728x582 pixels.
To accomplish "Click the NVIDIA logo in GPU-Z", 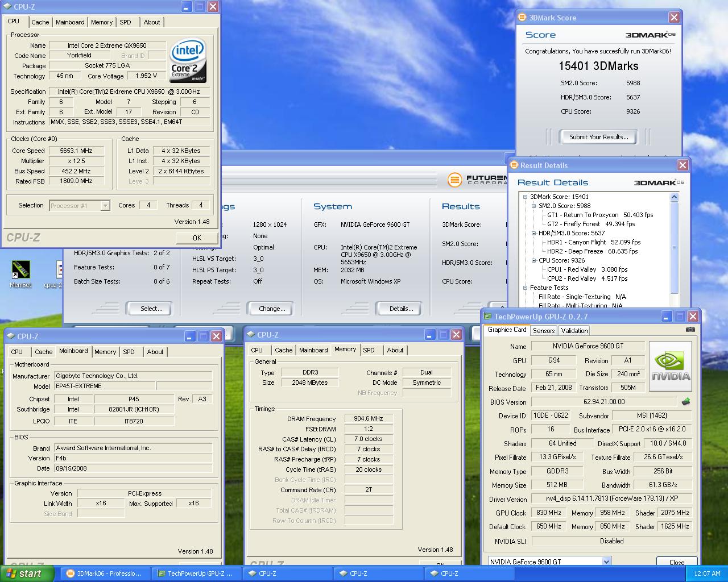I will coord(671,366).
